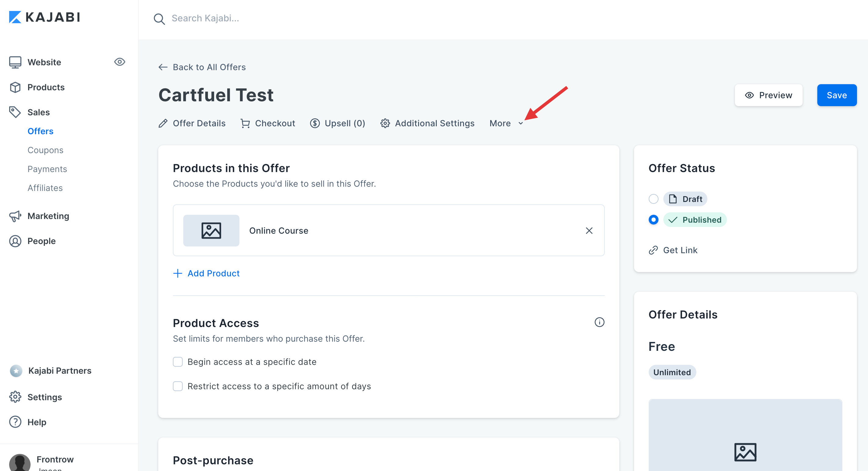Image resolution: width=868 pixels, height=471 pixels.
Task: Expand the More dropdown menu
Action: (506, 123)
